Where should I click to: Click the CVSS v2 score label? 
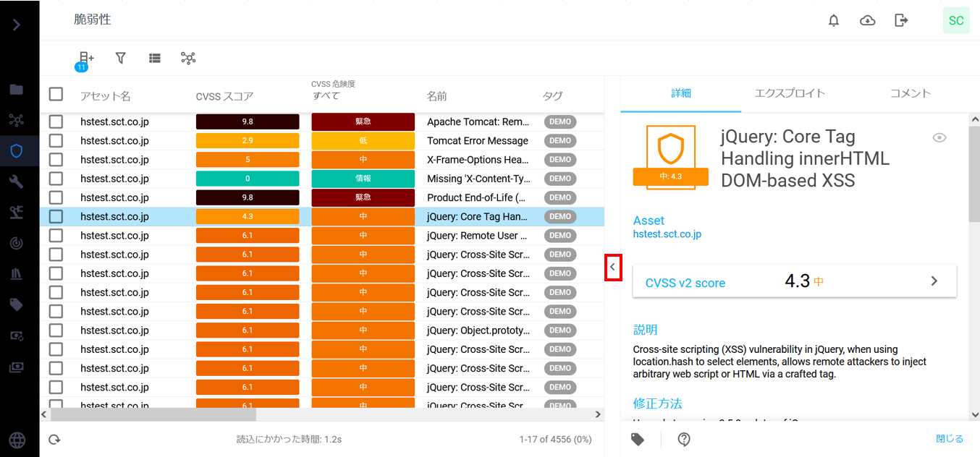coord(685,283)
